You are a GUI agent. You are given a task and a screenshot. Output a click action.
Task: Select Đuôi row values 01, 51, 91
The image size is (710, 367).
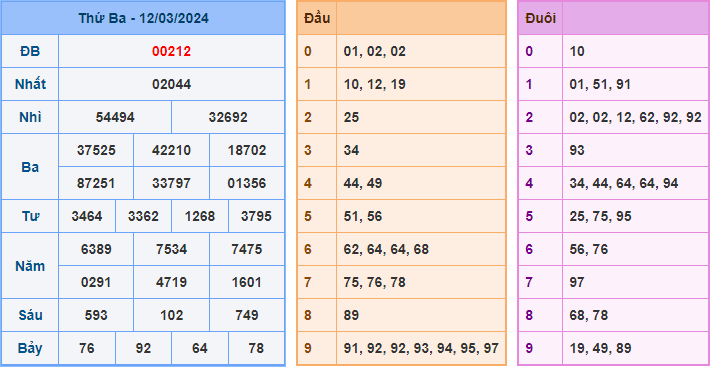click(x=600, y=85)
